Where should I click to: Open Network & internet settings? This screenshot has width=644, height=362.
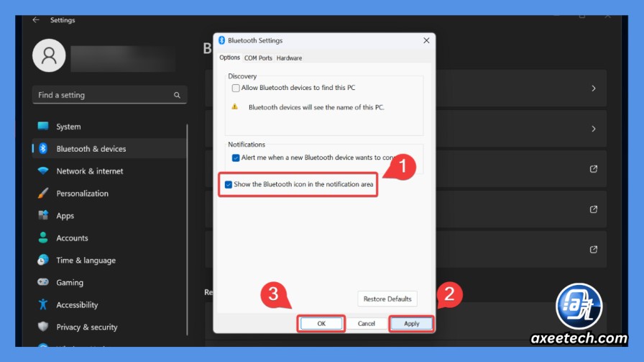pyautogui.click(x=109, y=171)
